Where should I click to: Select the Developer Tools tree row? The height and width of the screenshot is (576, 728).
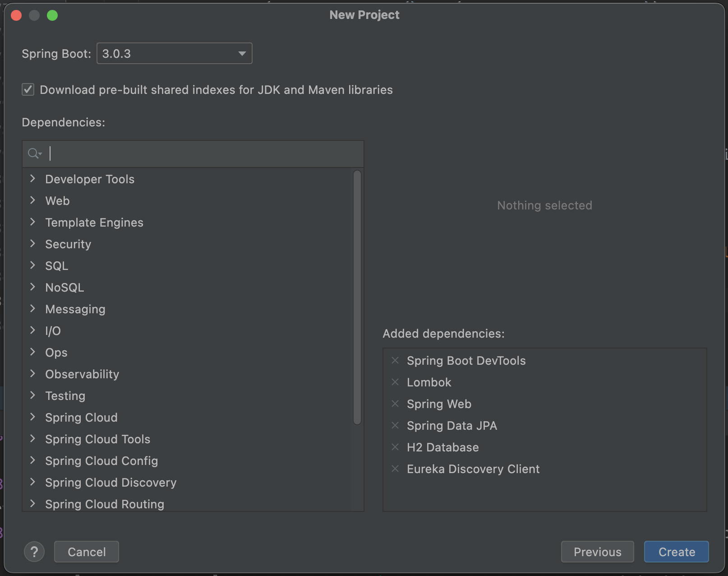pos(187,179)
